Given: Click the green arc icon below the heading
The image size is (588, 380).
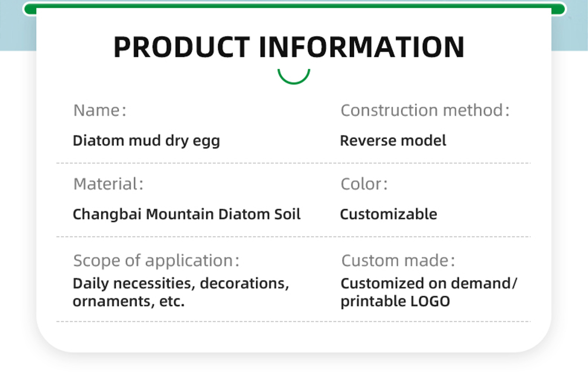Looking at the screenshot, I should (294, 78).
